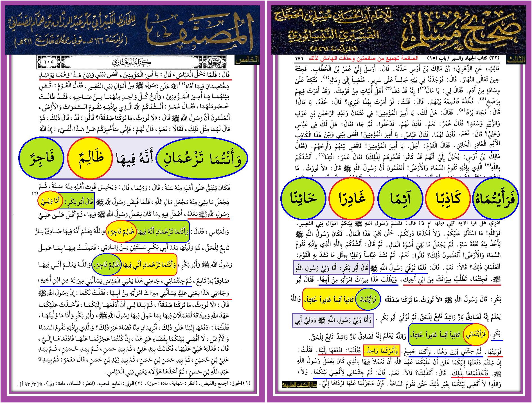Click page number ١٠٥ in the ornamental header
Image resolution: width=532 pixels, height=403 pixels.
[x=49, y=62]
